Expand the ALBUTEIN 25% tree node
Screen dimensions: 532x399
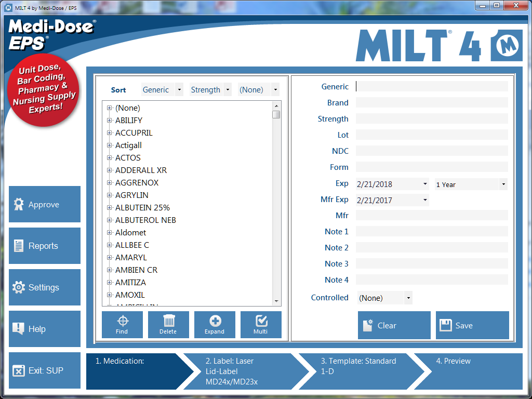[109, 208]
